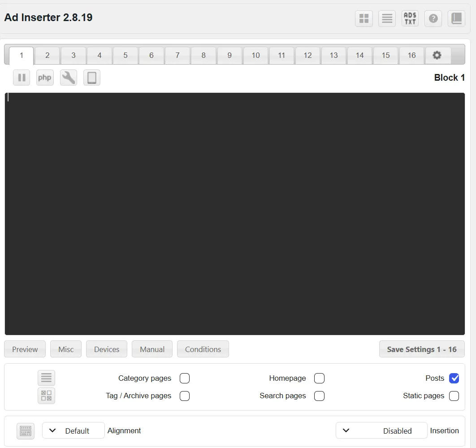Click the wrench tools icon
476x448 pixels.
click(68, 78)
